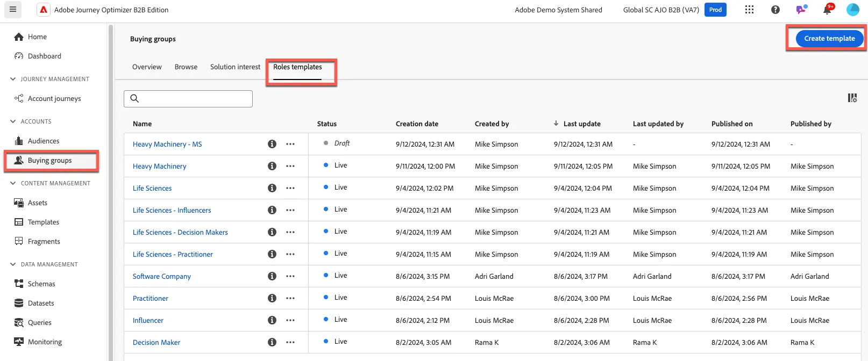Image resolution: width=868 pixels, height=361 pixels.
Task: Open the Help question mark icon
Action: tap(775, 10)
